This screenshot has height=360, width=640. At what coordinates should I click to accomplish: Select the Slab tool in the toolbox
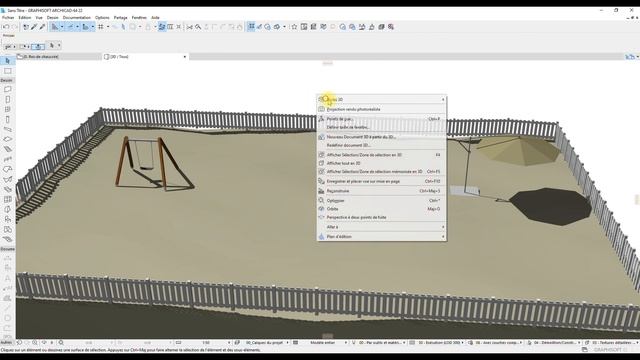pyautogui.click(x=7, y=139)
